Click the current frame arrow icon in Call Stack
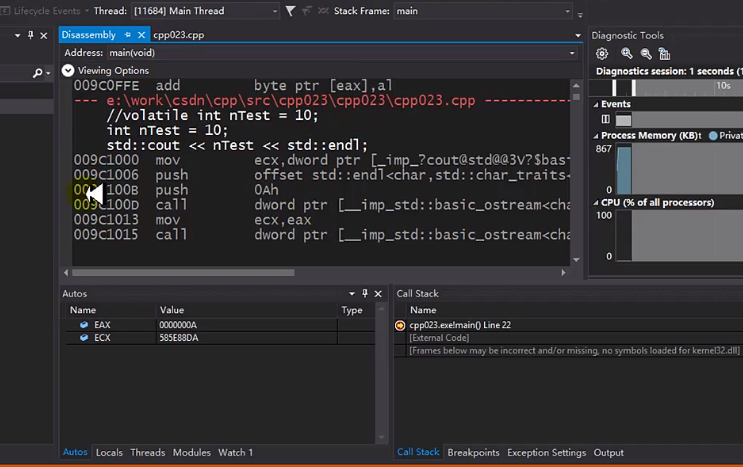The width and height of the screenshot is (743, 467). tap(400, 325)
